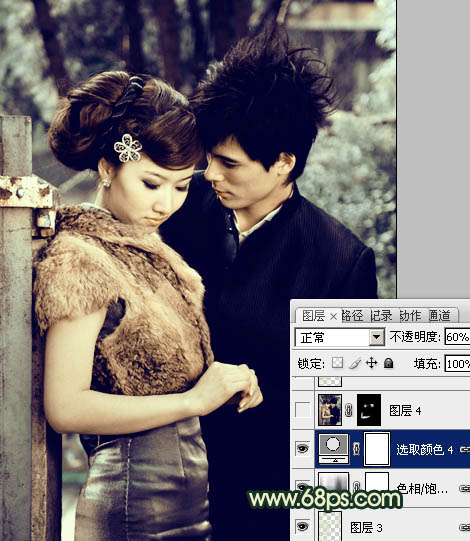Screen dimensions: 470x541
Task: Select the white mask of 选取颜色 4
Action: point(377,449)
